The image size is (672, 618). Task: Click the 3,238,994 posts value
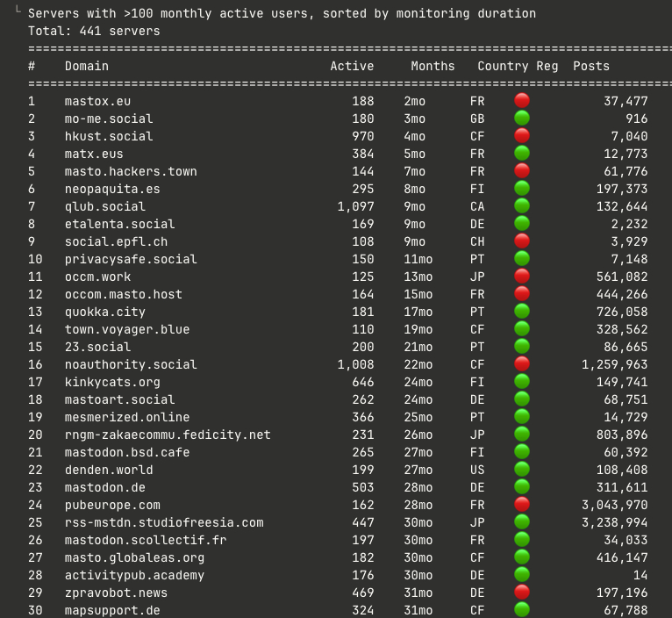pos(615,522)
